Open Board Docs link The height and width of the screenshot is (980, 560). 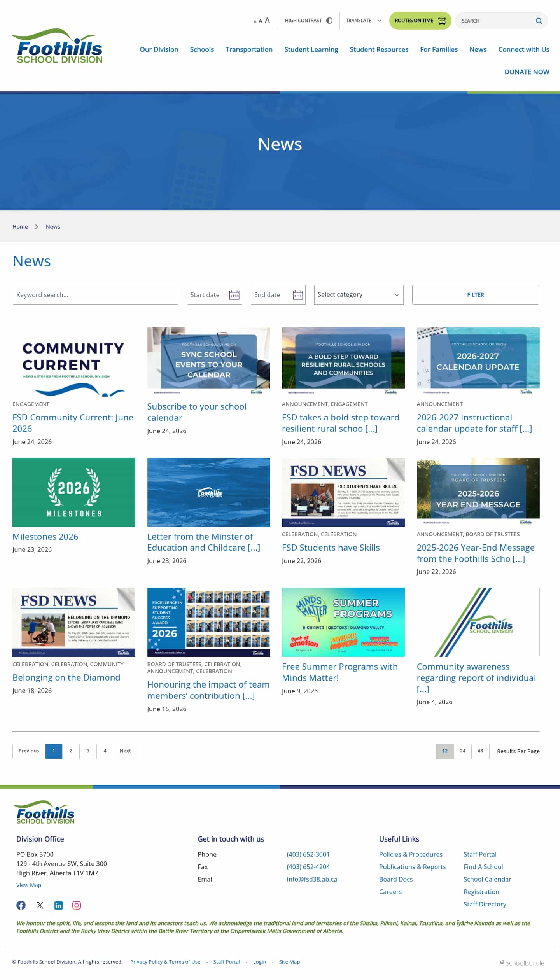click(x=396, y=879)
